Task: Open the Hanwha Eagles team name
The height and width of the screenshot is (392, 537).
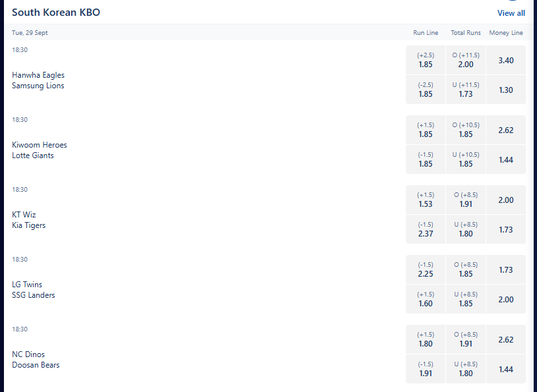Action: (38, 75)
